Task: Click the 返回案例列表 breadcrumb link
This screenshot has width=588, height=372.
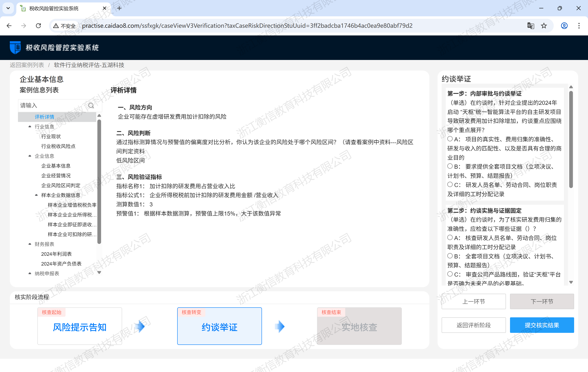Action: [x=27, y=65]
